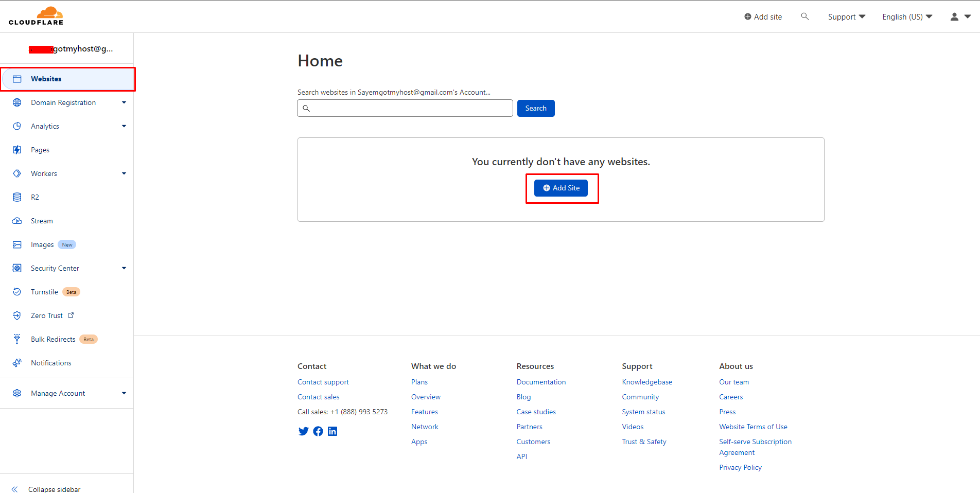Screen dimensions: 980x493
Task: Select the Websites icon in the sidebar
Action: [17, 78]
